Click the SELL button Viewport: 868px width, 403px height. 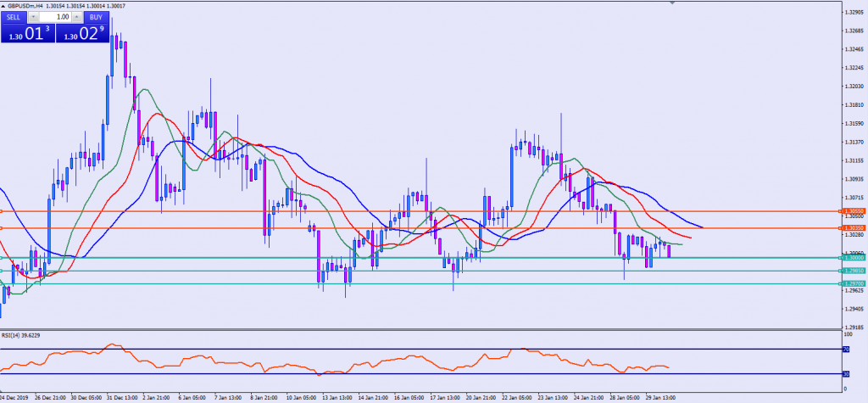[14, 17]
